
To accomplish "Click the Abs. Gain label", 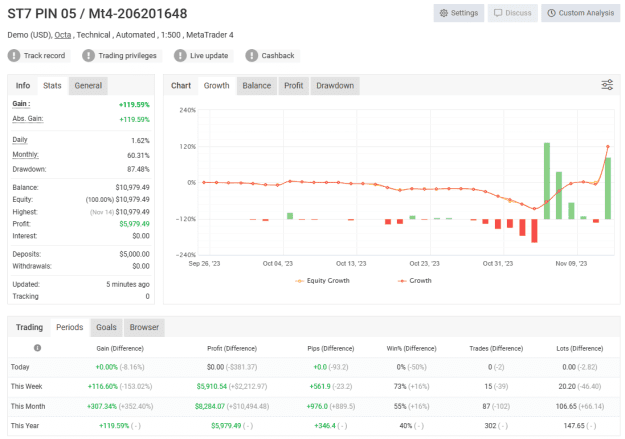I will point(28,118).
